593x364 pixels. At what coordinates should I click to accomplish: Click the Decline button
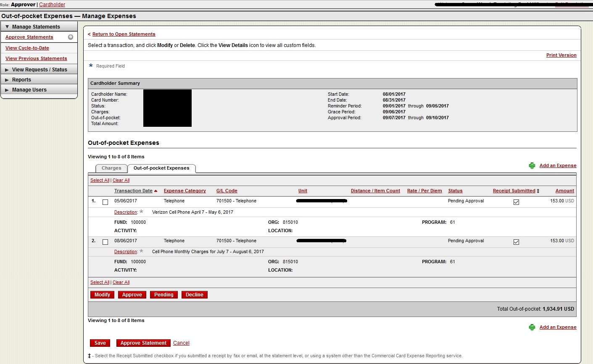coord(195,295)
